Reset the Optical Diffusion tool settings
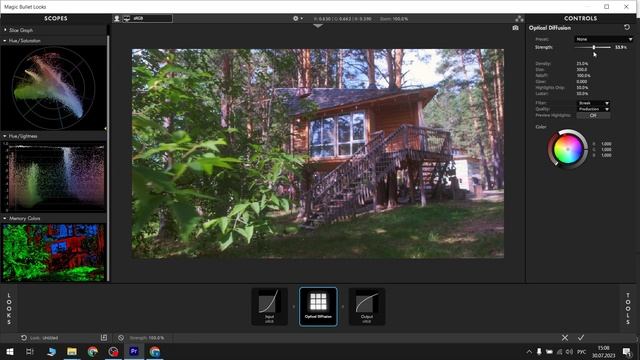640x360 pixels. pyautogui.click(x=627, y=27)
